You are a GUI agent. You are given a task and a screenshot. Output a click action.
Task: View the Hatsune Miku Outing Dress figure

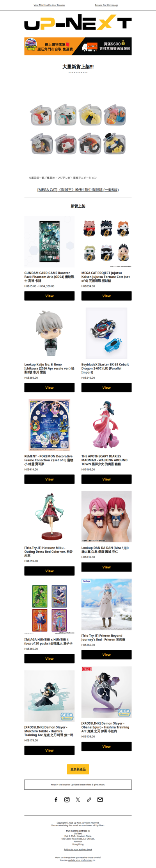(x=50, y=571)
